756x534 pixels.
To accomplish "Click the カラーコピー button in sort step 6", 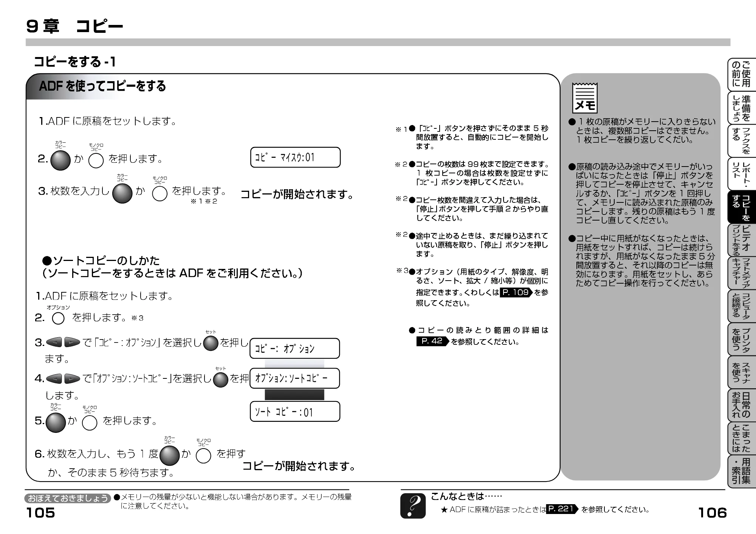I will 169,455.
